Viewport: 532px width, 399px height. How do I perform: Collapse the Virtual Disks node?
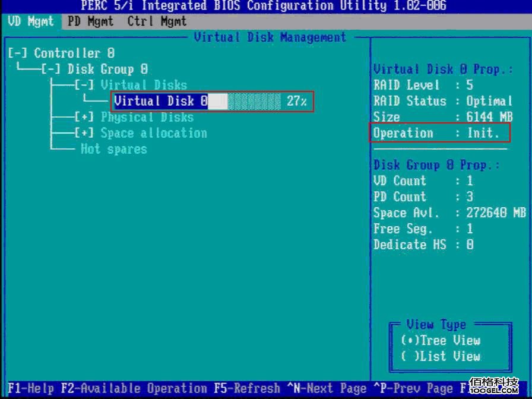pos(84,85)
